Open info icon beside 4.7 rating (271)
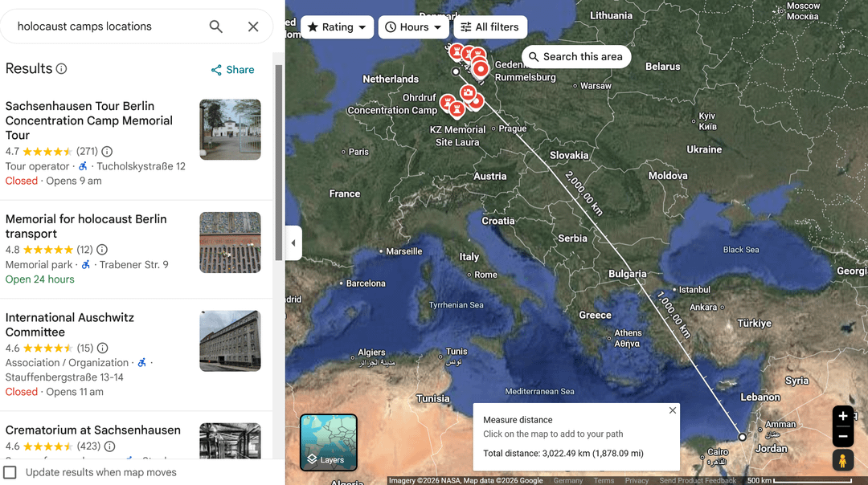The width and height of the screenshot is (868, 485). 108,152
